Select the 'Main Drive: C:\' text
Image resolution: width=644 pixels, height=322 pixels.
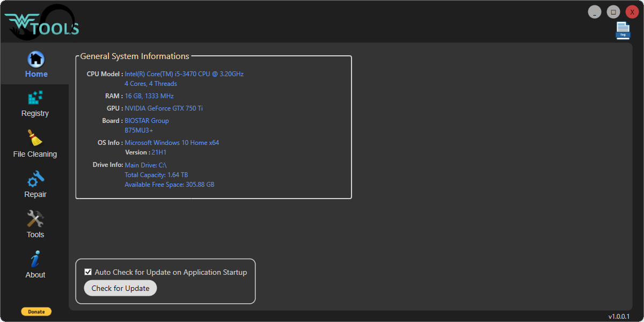coord(145,165)
